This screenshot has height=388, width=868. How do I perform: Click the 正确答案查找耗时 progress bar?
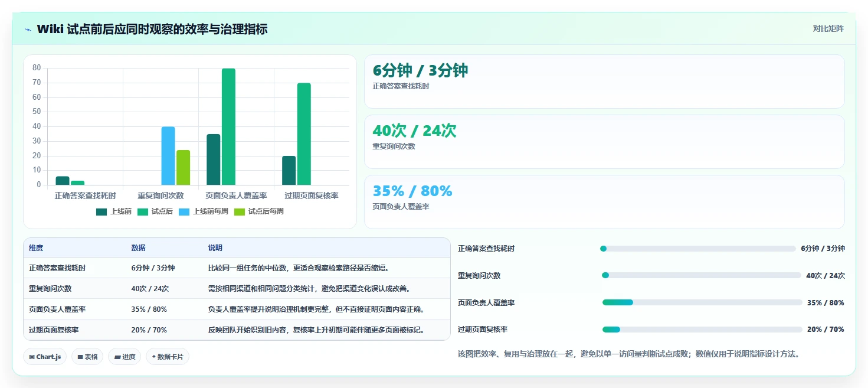pos(698,249)
